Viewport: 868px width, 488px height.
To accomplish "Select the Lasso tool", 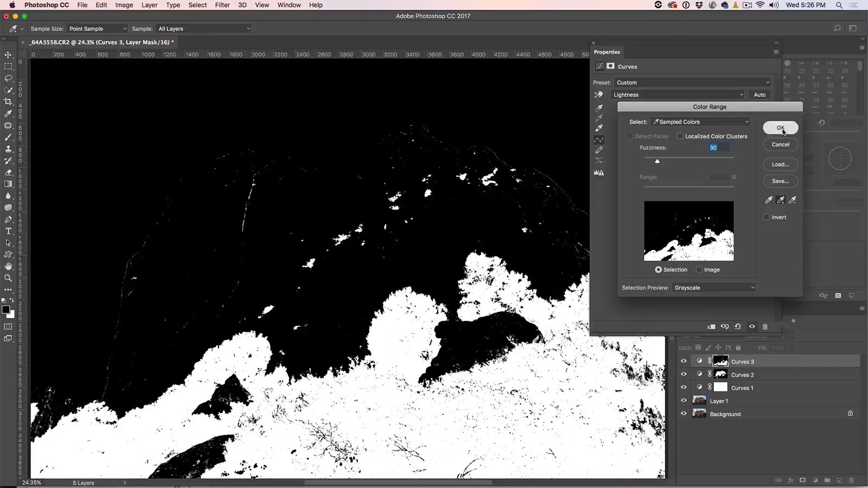I will click(x=8, y=78).
